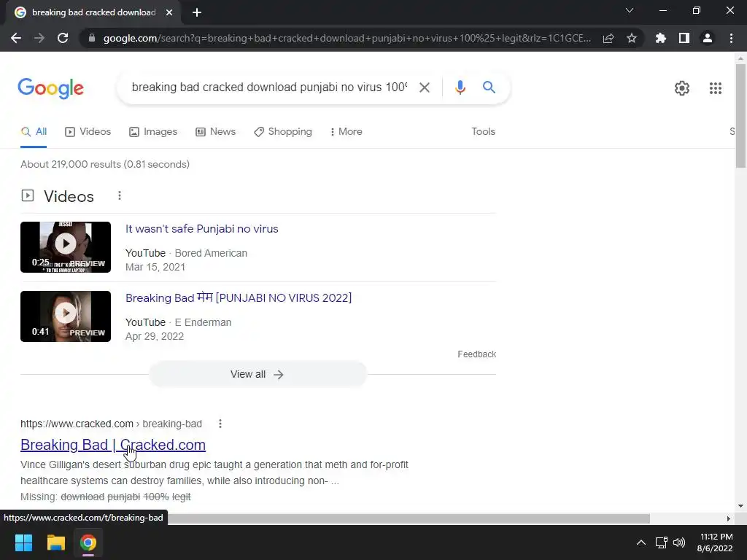Open Breaking Bad PUNJABI NO VIRUS 2022 video
Viewport: 747px width, 560px height.
tap(239, 298)
